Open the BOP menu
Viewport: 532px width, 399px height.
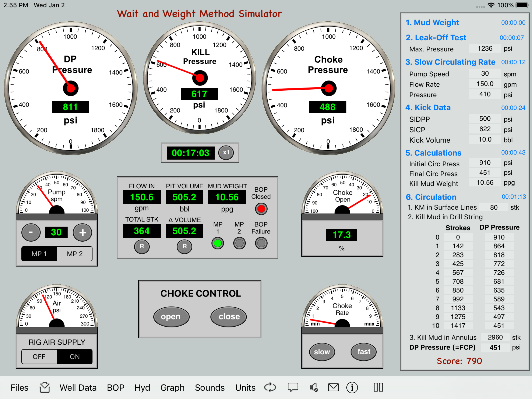point(115,388)
